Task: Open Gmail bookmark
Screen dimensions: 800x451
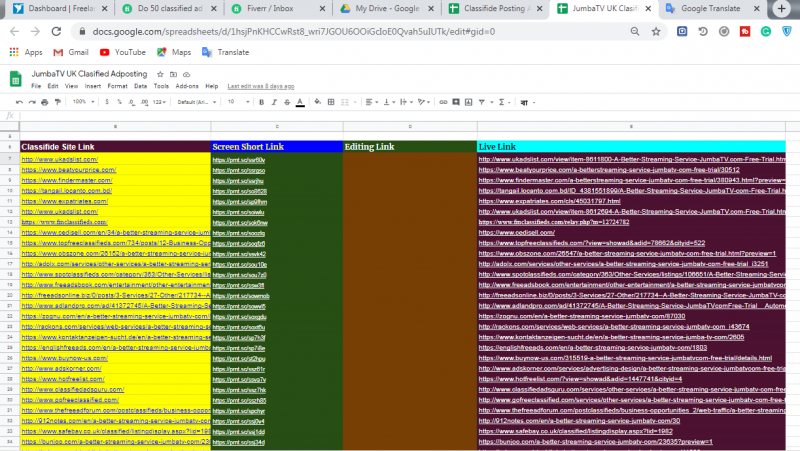Action: 71,52
